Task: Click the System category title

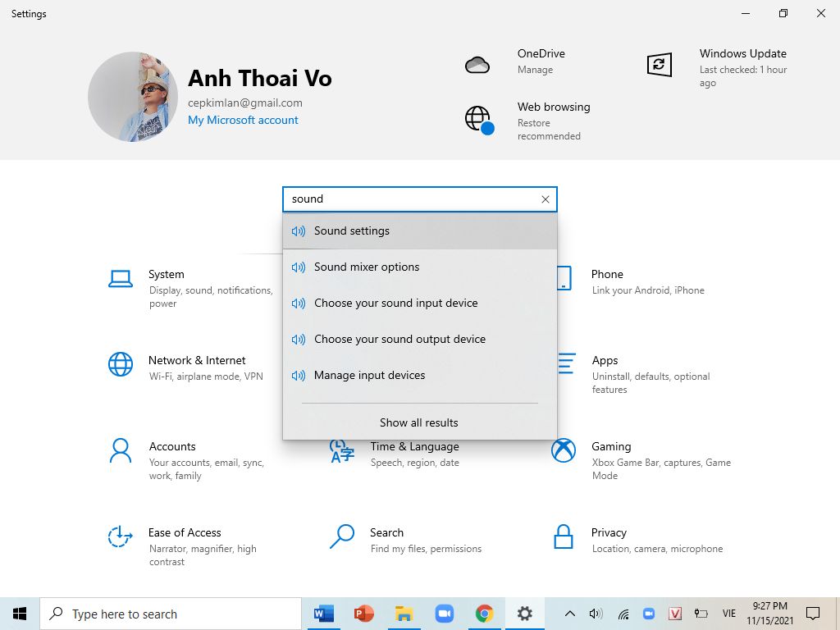Action: 166,274
